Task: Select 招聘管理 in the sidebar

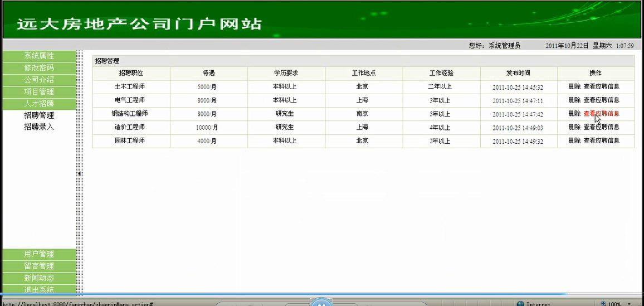Action: (39, 115)
